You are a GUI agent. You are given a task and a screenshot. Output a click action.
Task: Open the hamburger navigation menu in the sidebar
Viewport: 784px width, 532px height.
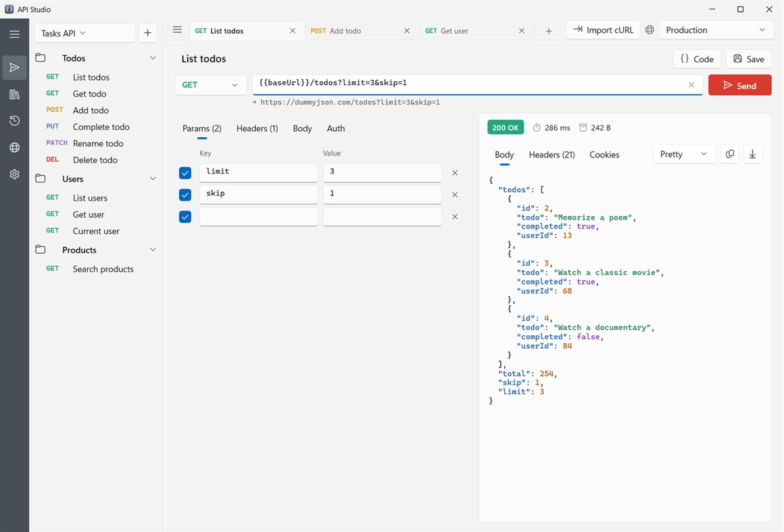point(14,34)
